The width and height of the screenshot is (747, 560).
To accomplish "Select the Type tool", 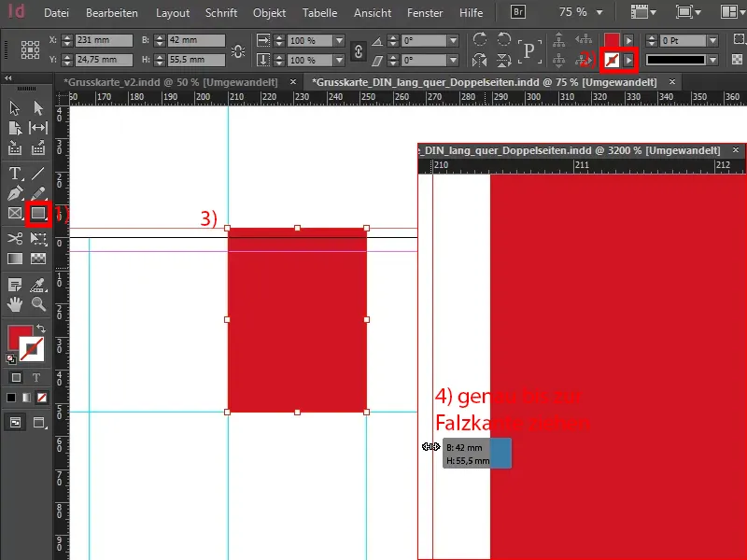I will tap(15, 174).
